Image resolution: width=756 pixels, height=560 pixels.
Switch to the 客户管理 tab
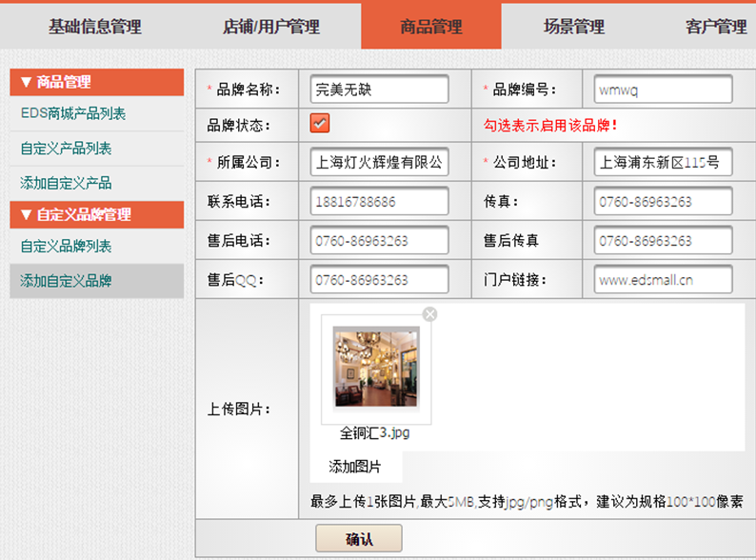(716, 27)
